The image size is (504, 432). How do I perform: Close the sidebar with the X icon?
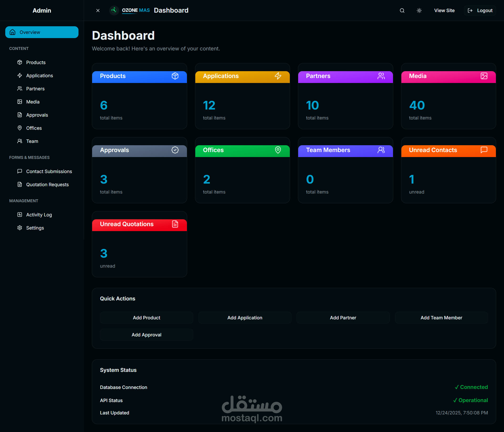[x=98, y=11]
